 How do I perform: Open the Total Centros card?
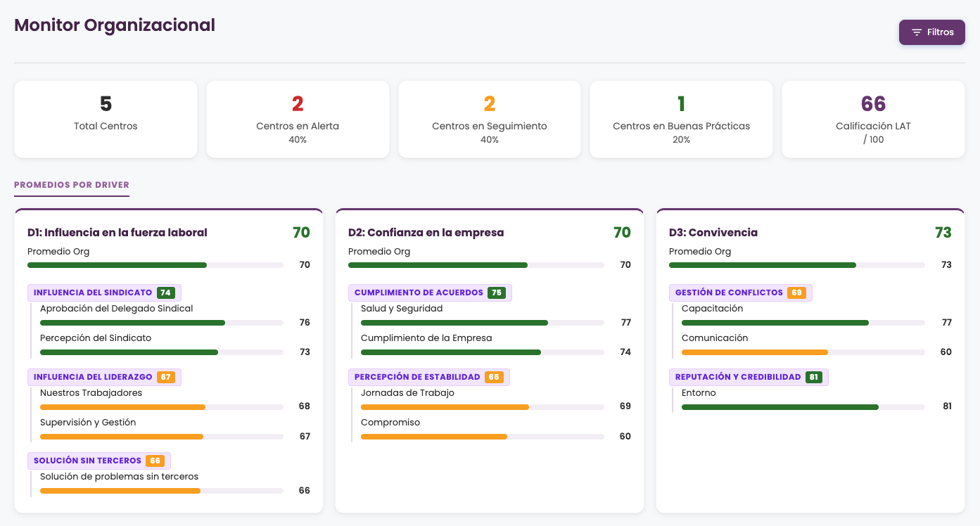click(106, 119)
